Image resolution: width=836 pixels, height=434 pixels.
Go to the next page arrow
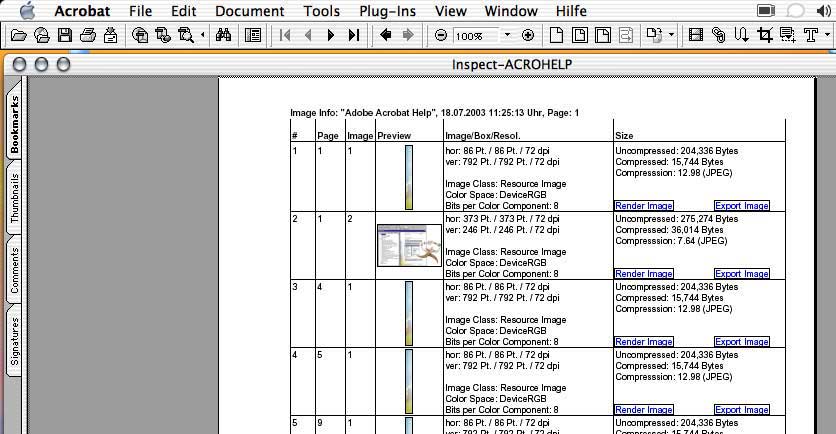331,35
